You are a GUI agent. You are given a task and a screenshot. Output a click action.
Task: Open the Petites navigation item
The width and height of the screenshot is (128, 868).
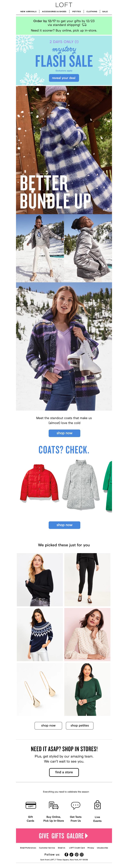(x=77, y=11)
